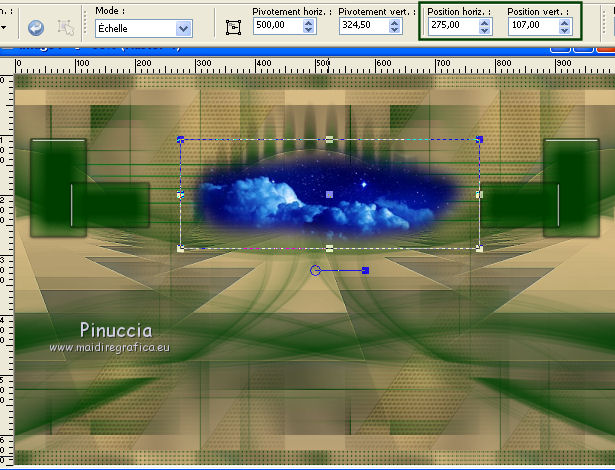Increase Position vert. value with up arrow
This screenshot has height=470, width=615.
[564, 22]
